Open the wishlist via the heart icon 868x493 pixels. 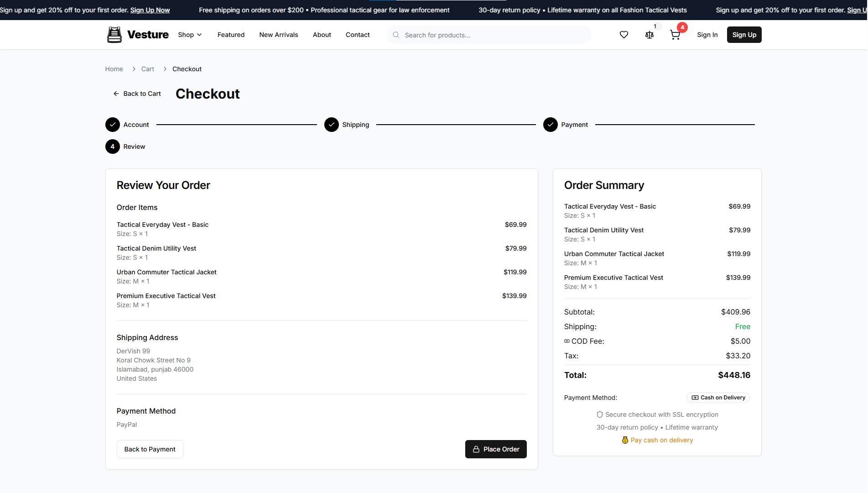[x=624, y=34]
